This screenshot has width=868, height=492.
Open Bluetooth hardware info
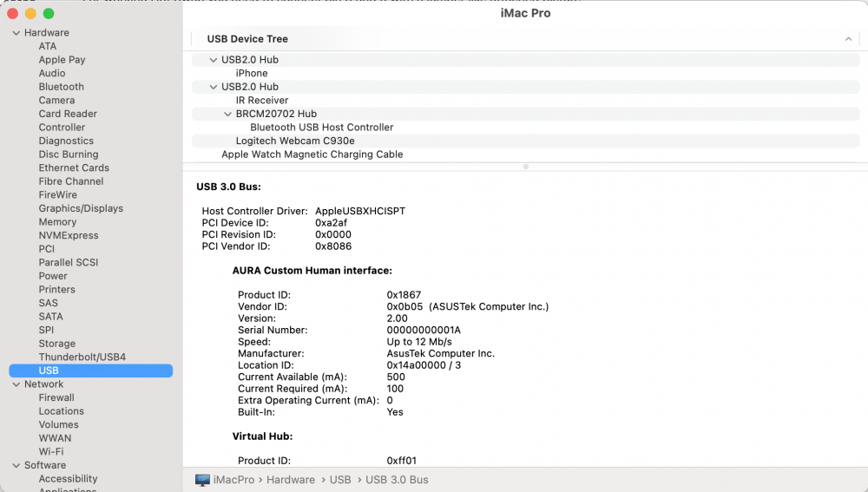coord(62,87)
